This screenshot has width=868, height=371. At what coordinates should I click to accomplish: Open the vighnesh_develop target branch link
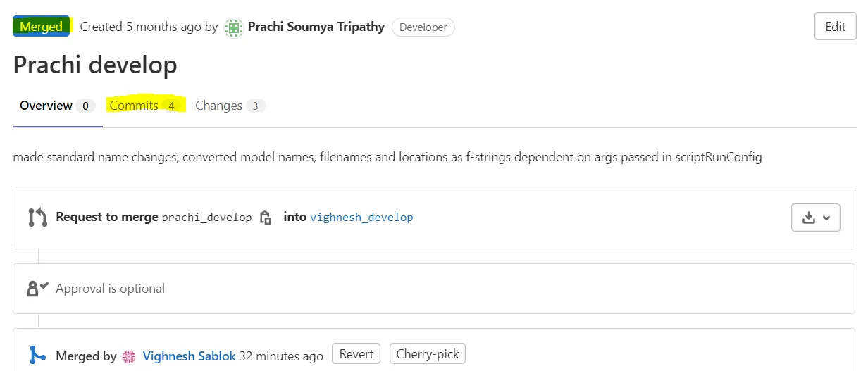coord(361,218)
